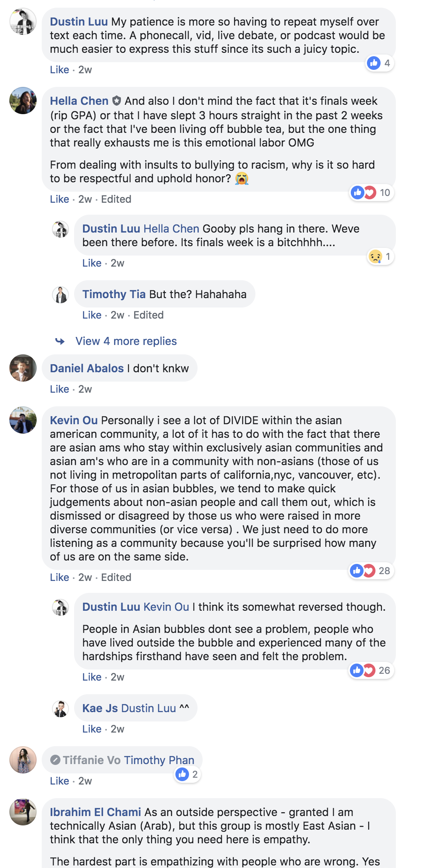Open Hella Chen's profile avatar
The image size is (424, 868).
[x=23, y=101]
